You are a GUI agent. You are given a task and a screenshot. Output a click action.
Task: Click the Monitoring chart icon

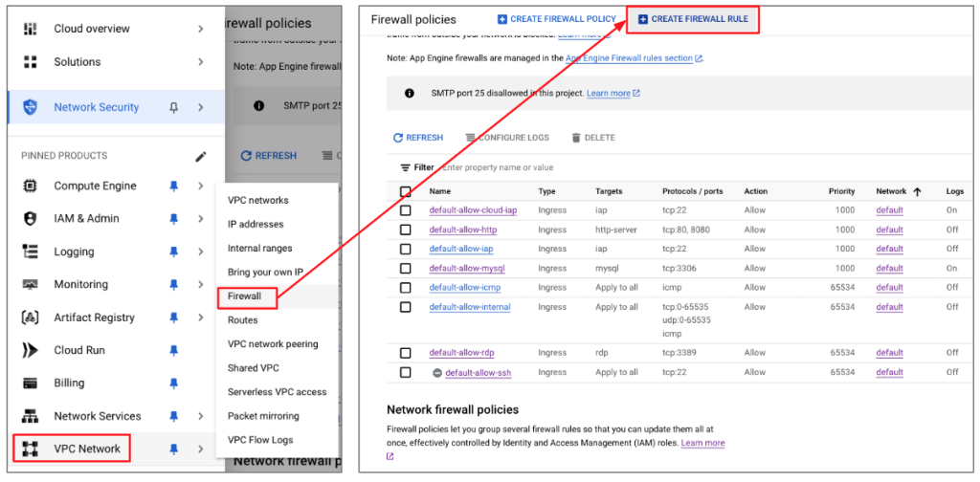(30, 284)
